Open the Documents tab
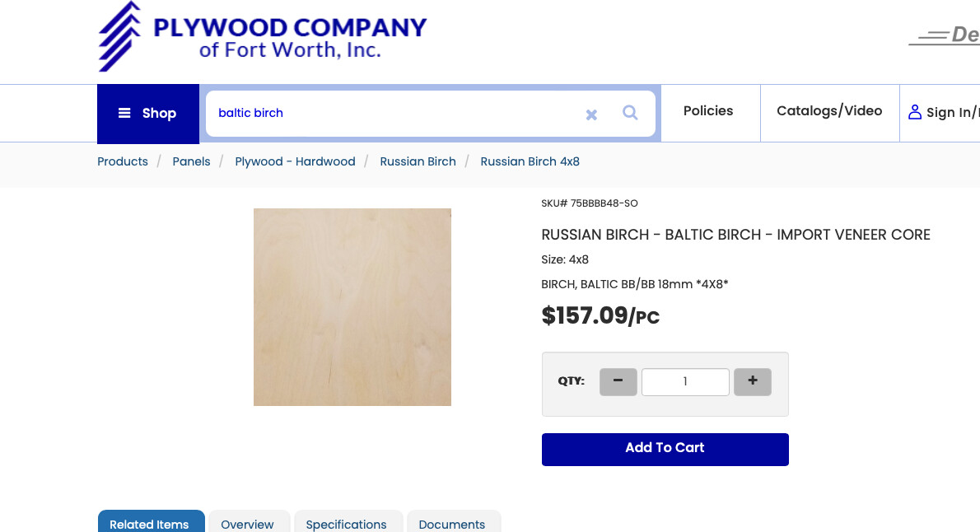This screenshot has width=980, height=532. click(452, 524)
